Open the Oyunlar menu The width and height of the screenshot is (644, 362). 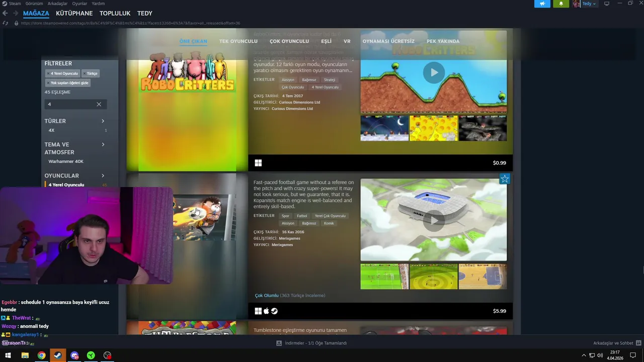point(79,4)
